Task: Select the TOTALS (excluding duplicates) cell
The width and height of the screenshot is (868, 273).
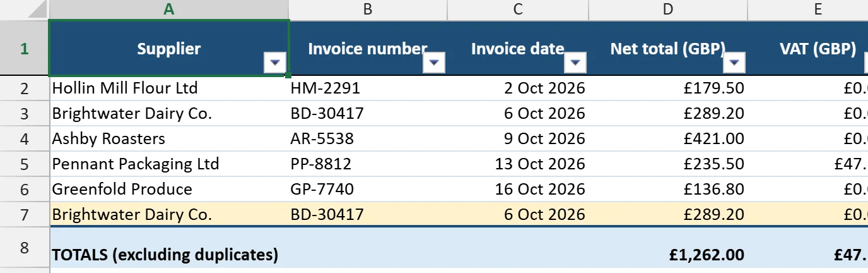Action: click(169, 247)
